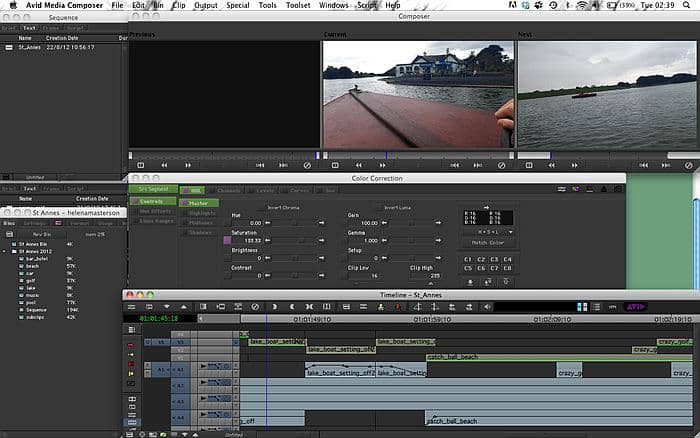The width and height of the screenshot is (700, 438).
Task: Click the red record icon in timeline toolbar
Action: [398, 307]
